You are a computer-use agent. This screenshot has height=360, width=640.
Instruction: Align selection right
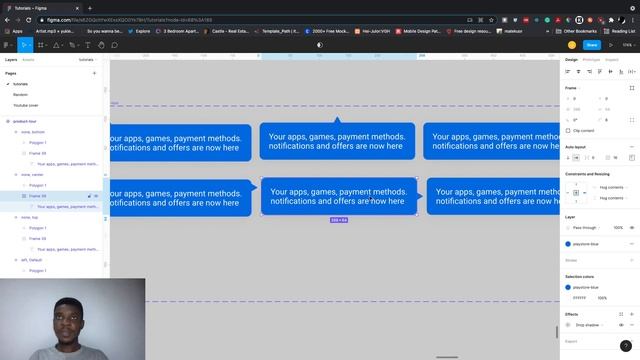(589, 71)
